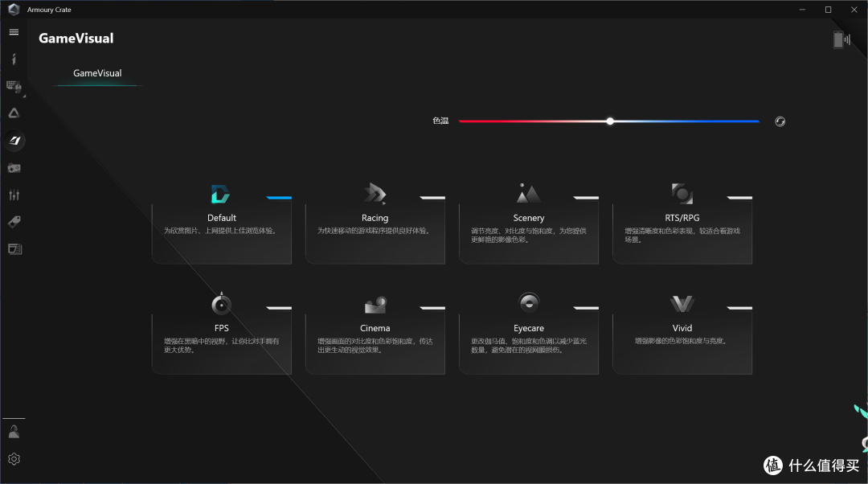Open the Home sidebar icon
Viewport: 868px width, 484px height.
pos(14,59)
